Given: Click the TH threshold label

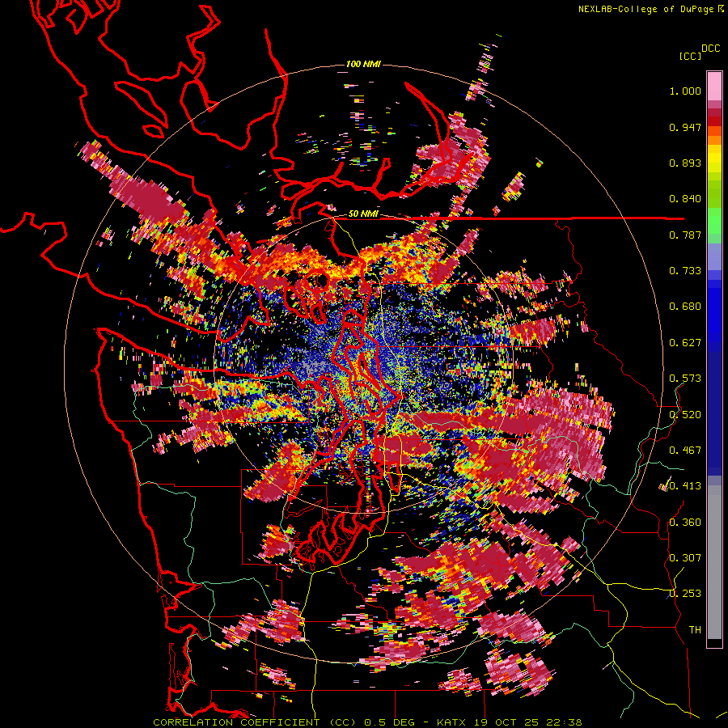Looking at the screenshot, I should point(695,630).
